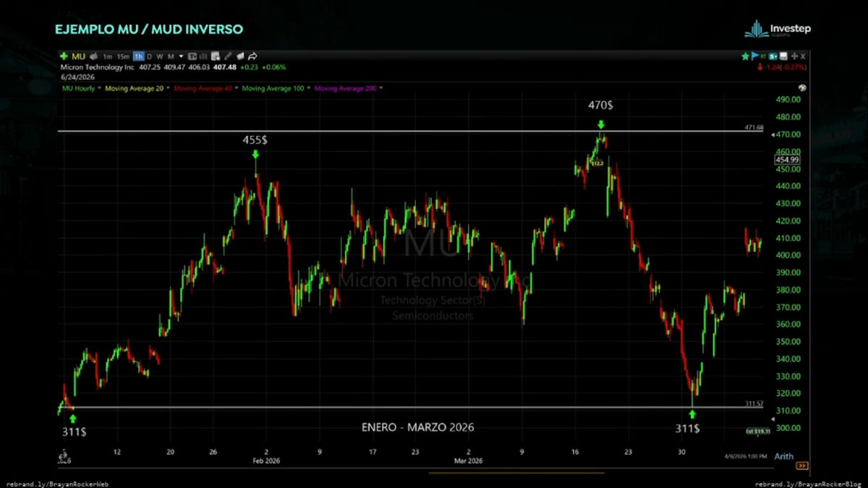
Task: Click the horizontal line at 471.68
Action: click(411, 132)
